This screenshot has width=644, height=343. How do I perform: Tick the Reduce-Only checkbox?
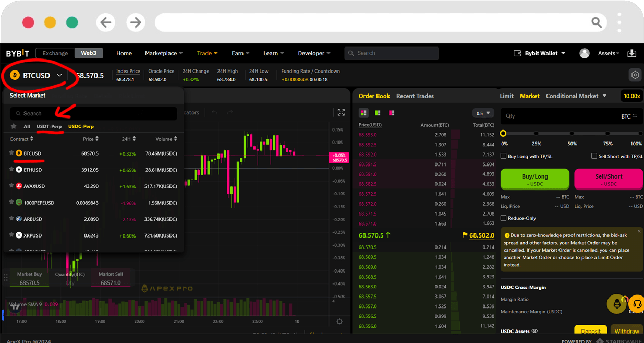coord(504,218)
